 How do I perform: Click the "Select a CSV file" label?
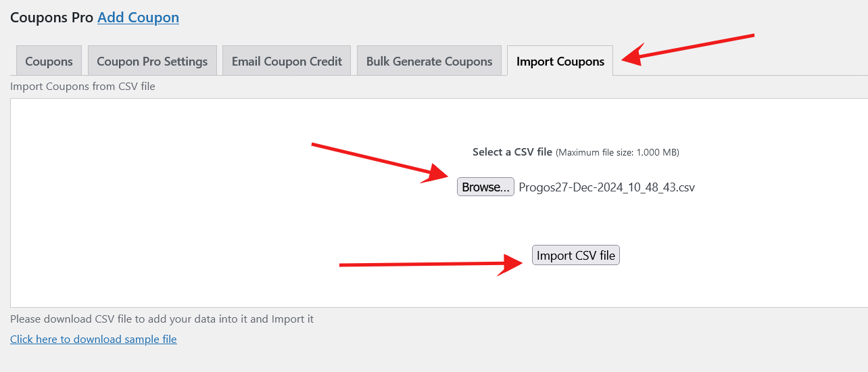512,152
